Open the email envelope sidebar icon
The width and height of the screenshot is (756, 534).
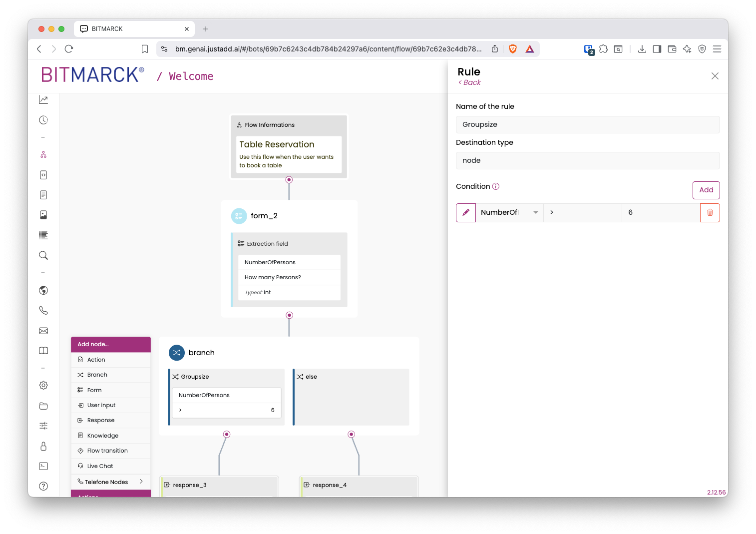tap(43, 331)
